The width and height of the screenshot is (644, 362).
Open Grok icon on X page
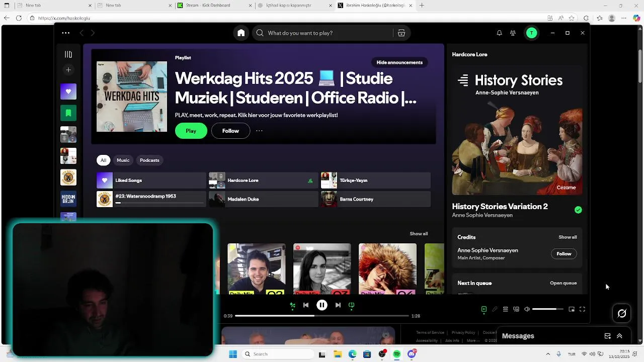coord(622,313)
